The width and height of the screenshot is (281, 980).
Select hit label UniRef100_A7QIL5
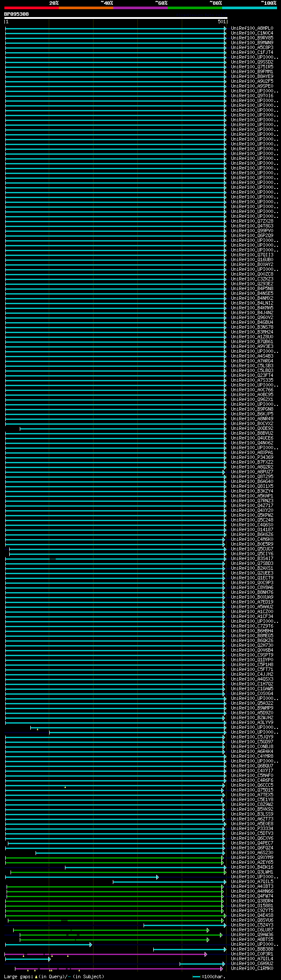pyautogui.click(x=252, y=881)
